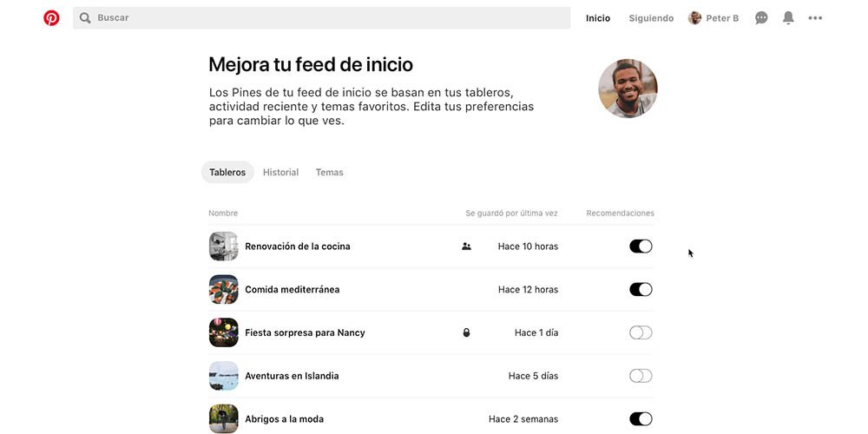Open the Aventuras en Islandia board
This screenshot has width=868, height=434.
click(292, 376)
